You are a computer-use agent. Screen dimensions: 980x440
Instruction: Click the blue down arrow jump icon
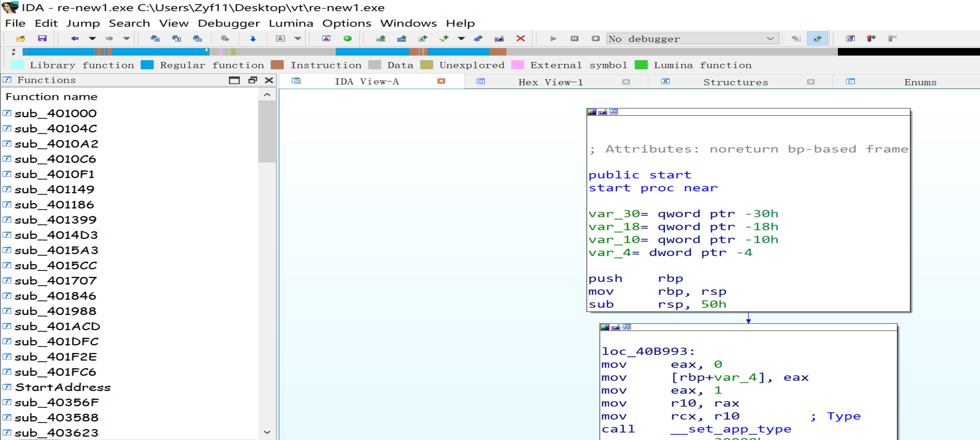pos(253,38)
